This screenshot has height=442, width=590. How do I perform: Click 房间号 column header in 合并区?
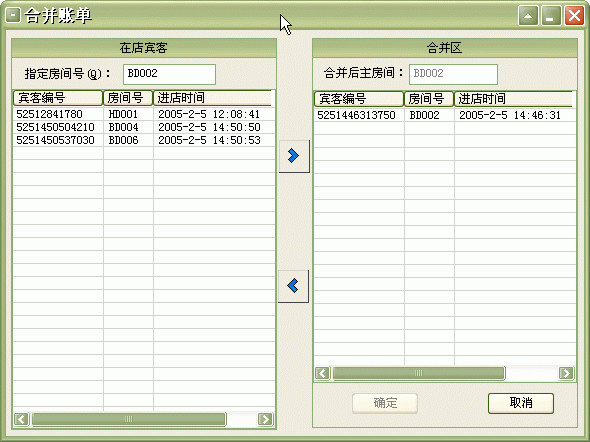pos(429,99)
